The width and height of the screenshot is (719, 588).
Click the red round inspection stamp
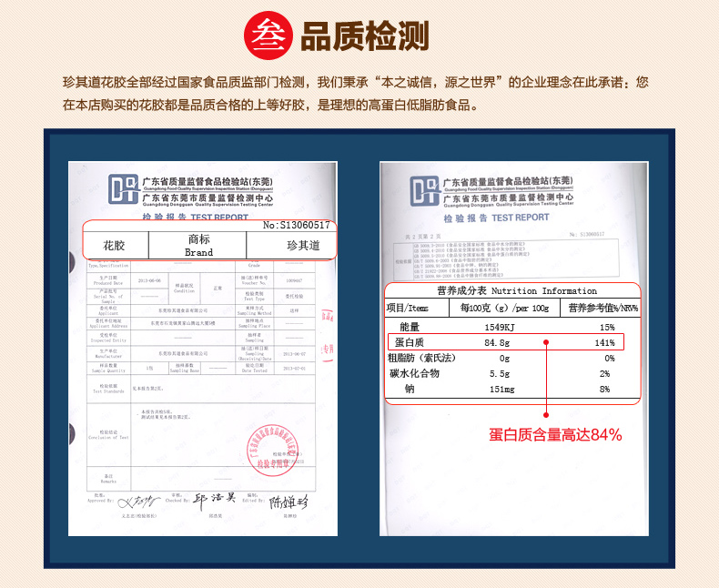(x=272, y=450)
